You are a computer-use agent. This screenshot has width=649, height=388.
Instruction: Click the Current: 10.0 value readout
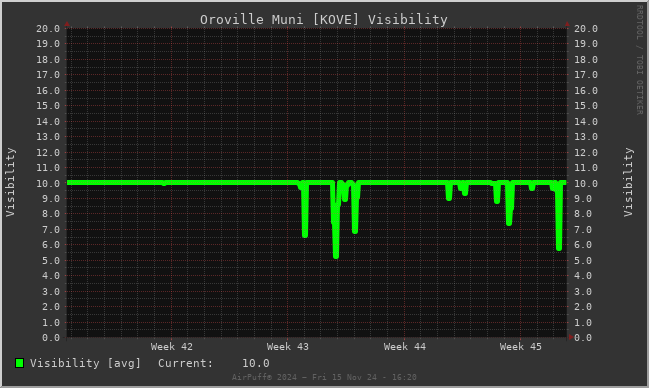point(214,363)
